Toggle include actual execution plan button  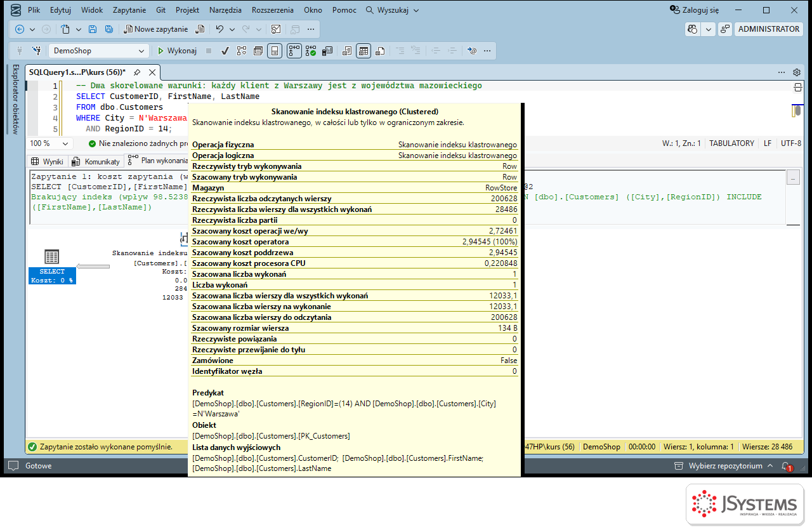point(294,51)
